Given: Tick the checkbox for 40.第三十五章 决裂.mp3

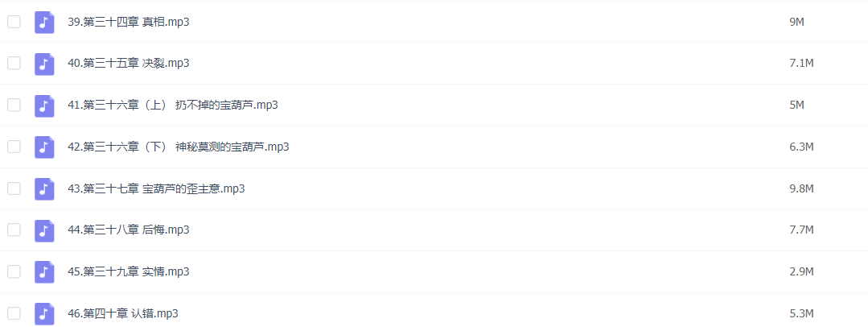Looking at the screenshot, I should tap(14, 63).
